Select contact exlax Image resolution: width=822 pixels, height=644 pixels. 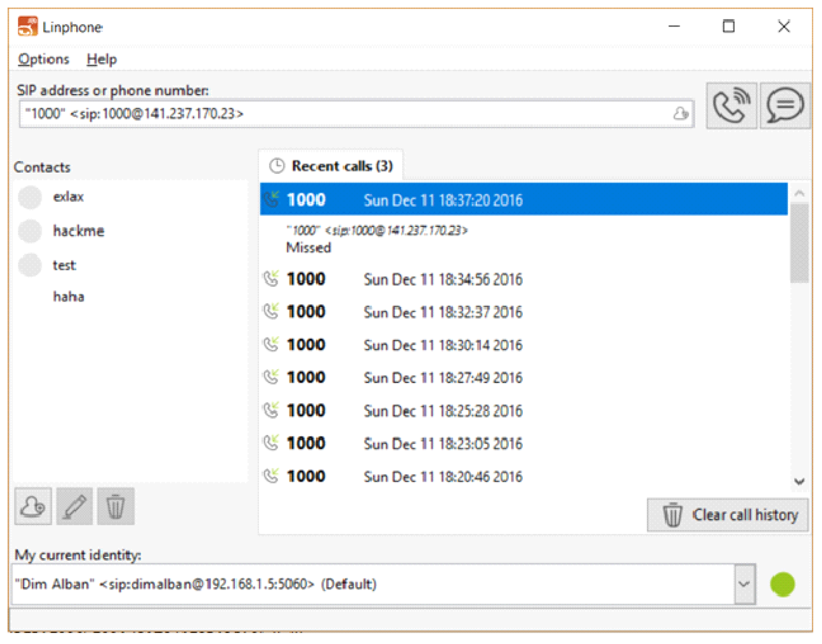point(68,197)
